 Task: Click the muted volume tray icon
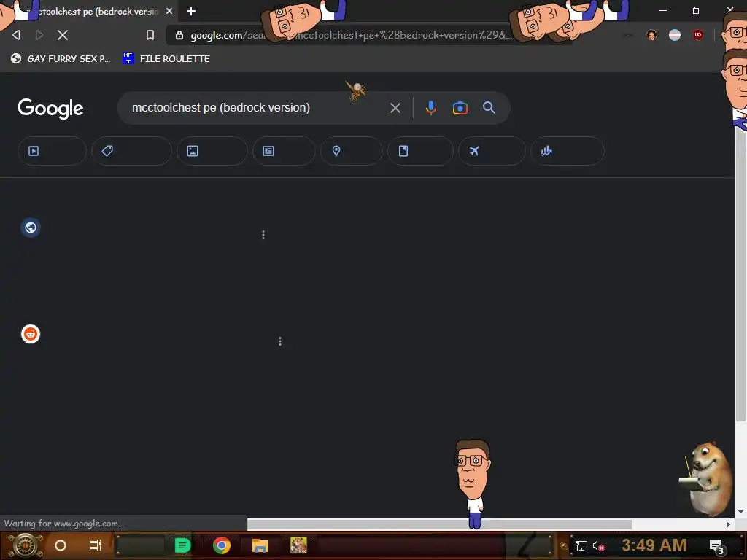598,545
